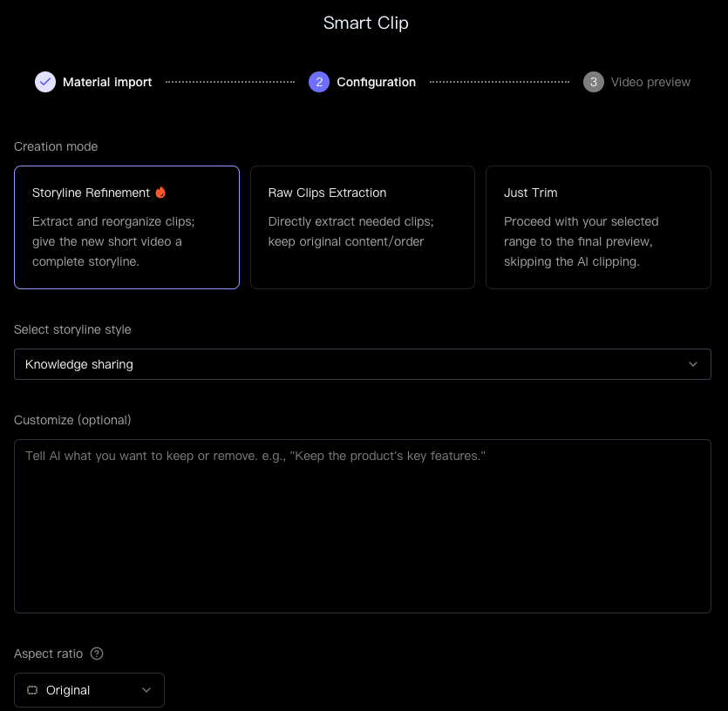Viewport: 728px width, 711px height.
Task: Click the checkmark icon for Material import
Action: [x=45, y=82]
